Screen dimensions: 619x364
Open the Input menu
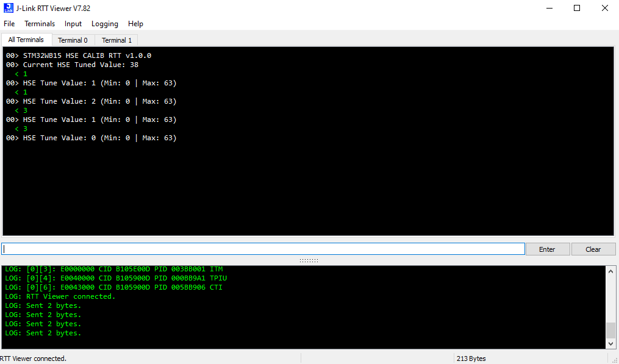(x=73, y=24)
